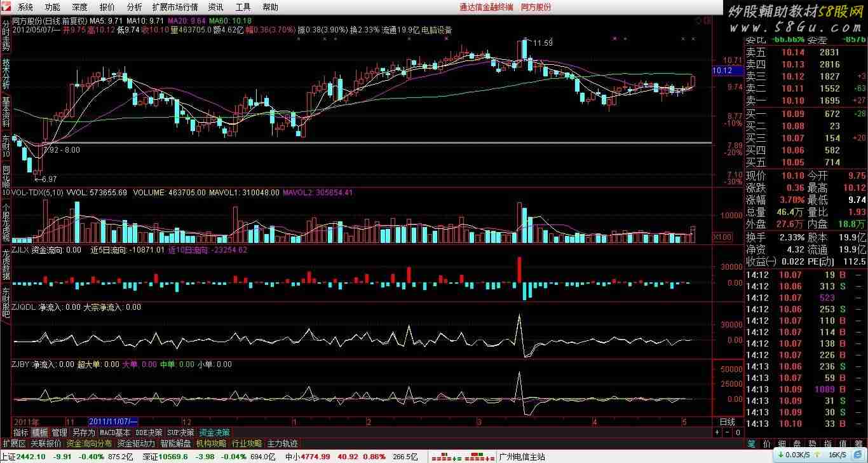This screenshot has height=463, width=868.
Task: Open the 深度 menu
Action: coord(80,8)
